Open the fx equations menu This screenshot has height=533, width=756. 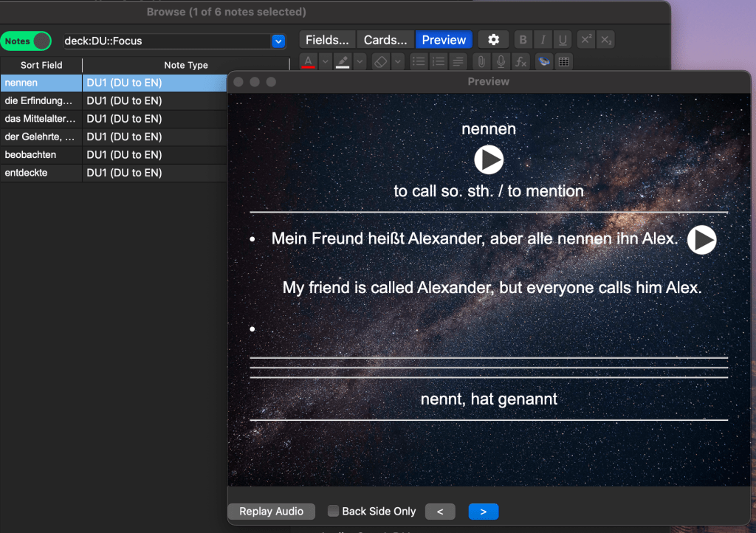click(520, 62)
